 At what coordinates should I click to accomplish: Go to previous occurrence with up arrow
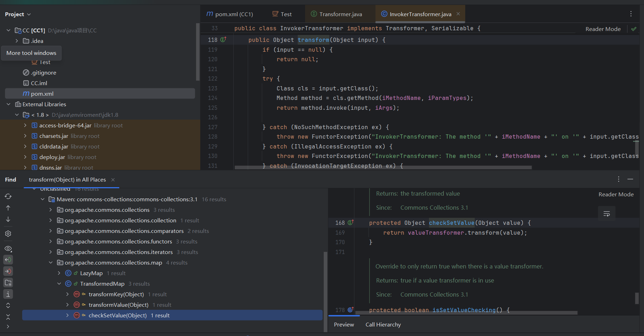click(x=8, y=208)
